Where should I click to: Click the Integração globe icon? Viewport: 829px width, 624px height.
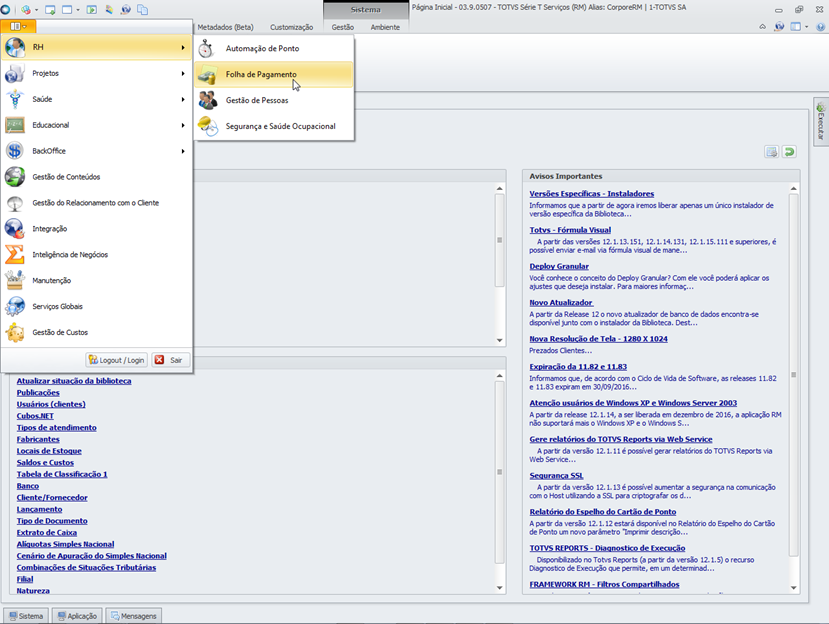[x=15, y=228]
